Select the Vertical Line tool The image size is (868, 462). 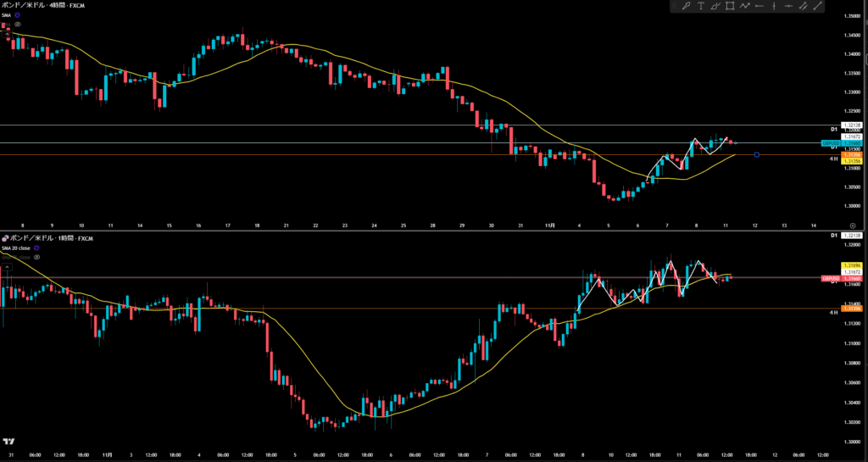(x=774, y=7)
